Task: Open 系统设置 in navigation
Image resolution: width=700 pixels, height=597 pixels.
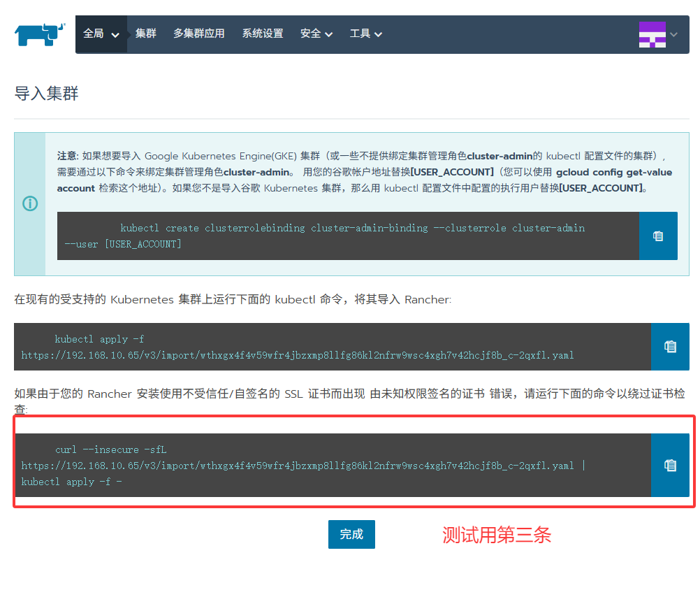Action: (x=263, y=34)
